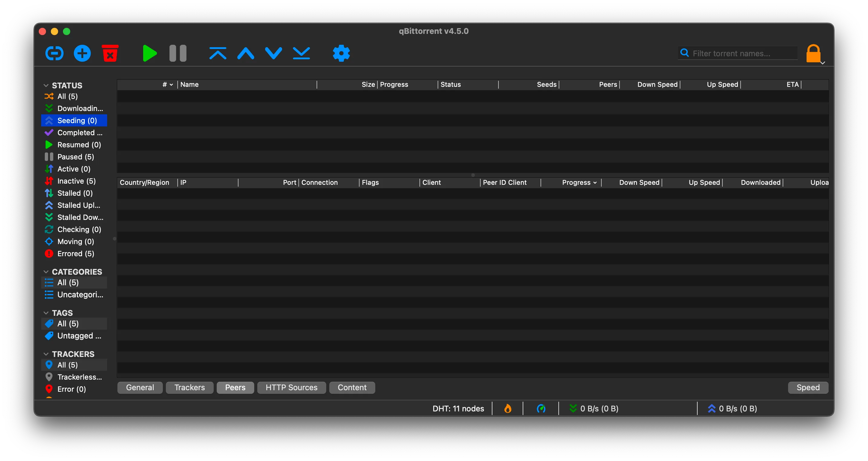Image resolution: width=868 pixels, height=461 pixels.
Task: Toggle the orange lock icon
Action: coord(814,53)
